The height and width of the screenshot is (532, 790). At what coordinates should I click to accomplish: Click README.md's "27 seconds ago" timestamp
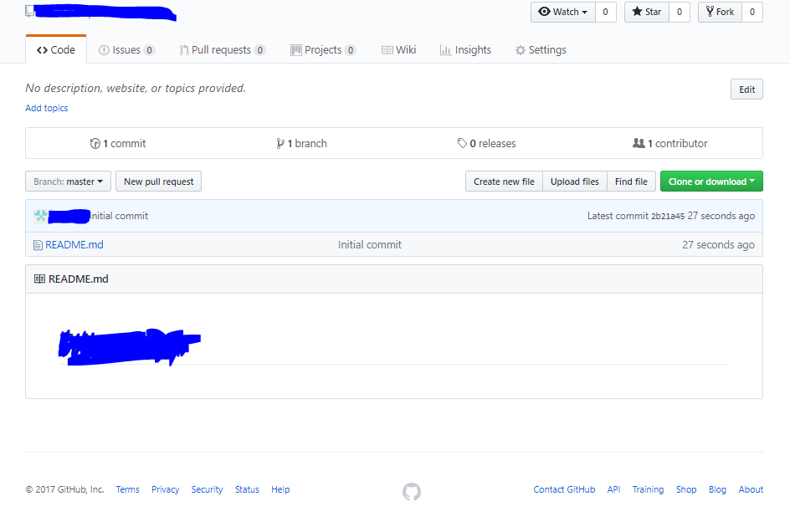coord(719,245)
